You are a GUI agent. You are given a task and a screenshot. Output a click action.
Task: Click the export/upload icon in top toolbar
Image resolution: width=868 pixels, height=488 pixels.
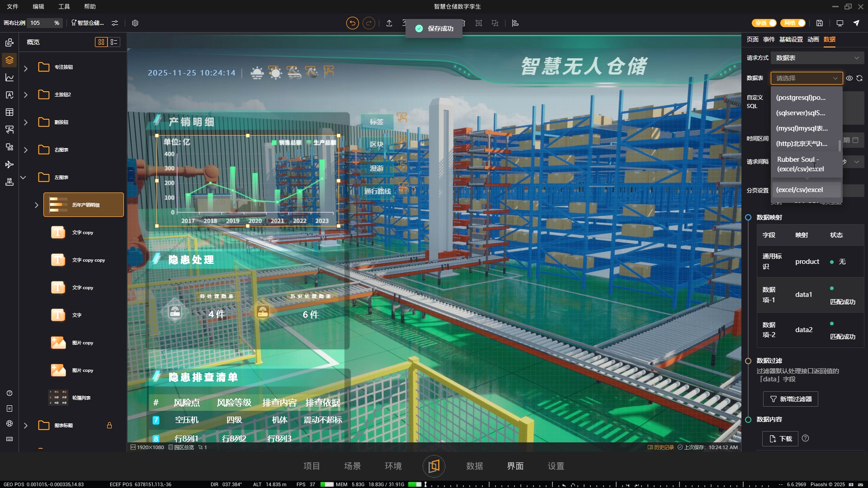tap(389, 23)
